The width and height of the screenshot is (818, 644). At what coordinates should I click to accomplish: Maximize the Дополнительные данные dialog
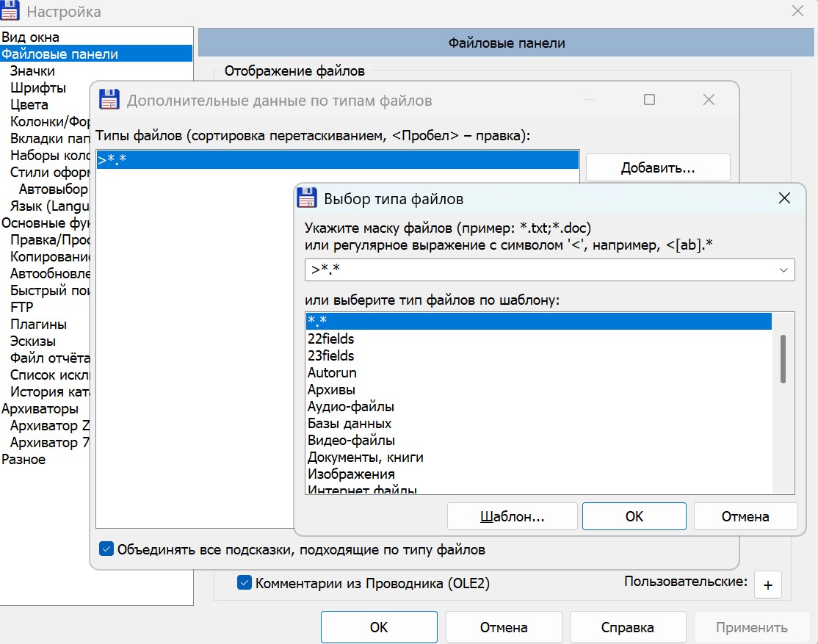(649, 100)
